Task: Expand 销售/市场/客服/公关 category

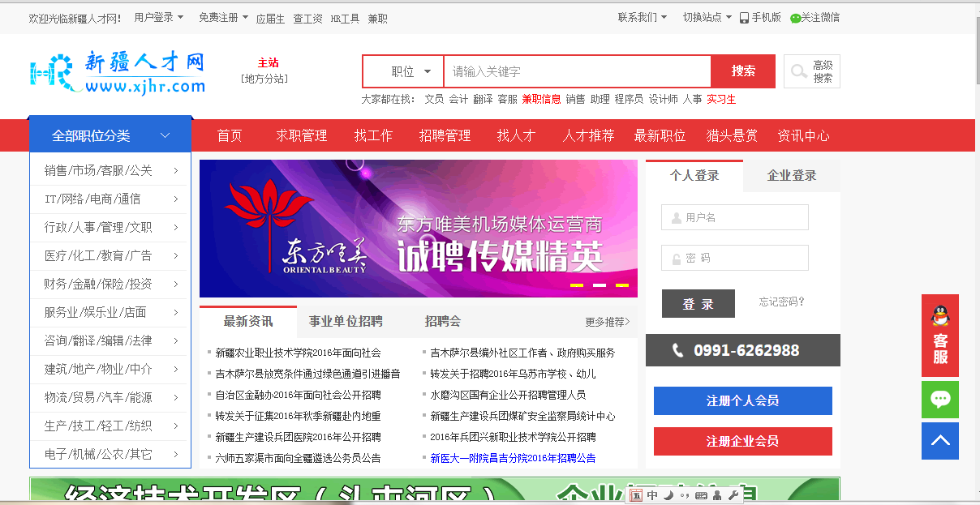Action: (111, 170)
